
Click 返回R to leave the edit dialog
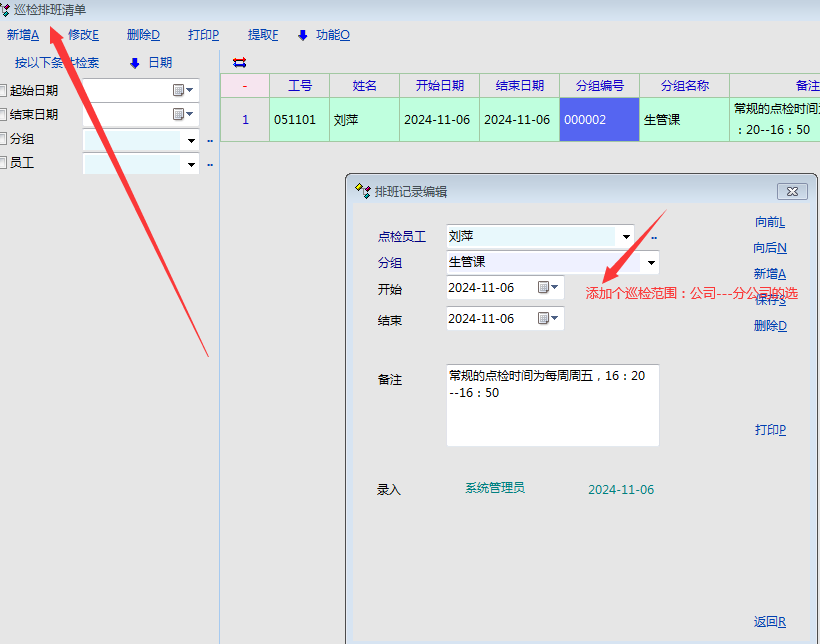pos(769,622)
